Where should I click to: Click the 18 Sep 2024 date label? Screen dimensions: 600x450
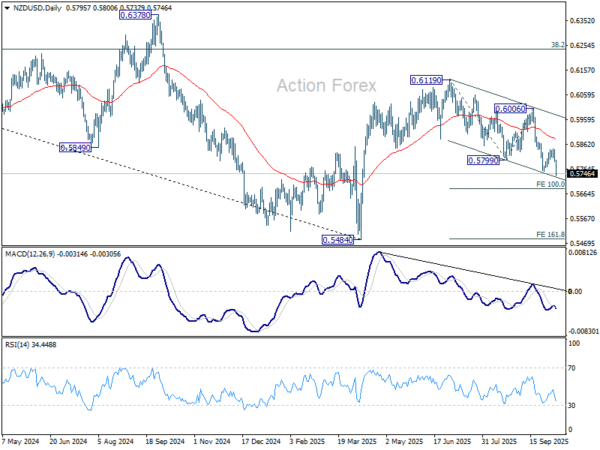pos(165,441)
